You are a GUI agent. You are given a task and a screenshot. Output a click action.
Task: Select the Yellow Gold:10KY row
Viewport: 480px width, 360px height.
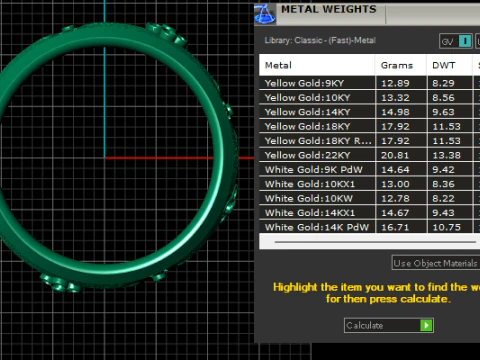[x=369, y=97]
